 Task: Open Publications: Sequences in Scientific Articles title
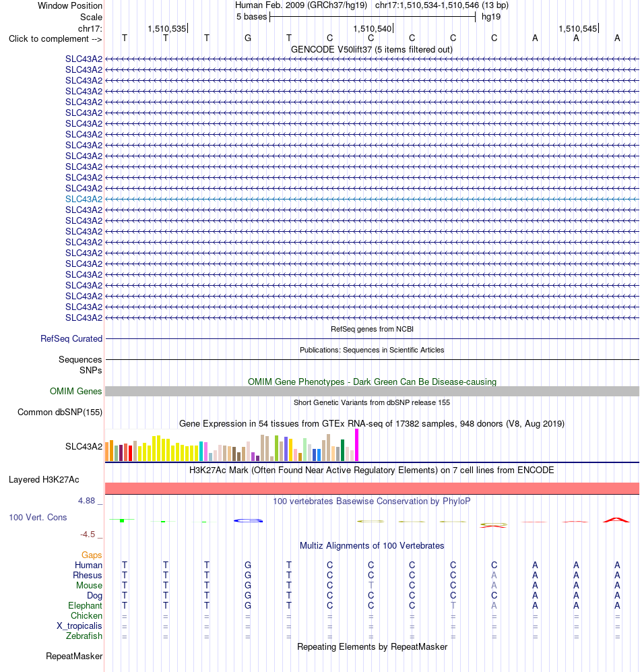point(372,350)
